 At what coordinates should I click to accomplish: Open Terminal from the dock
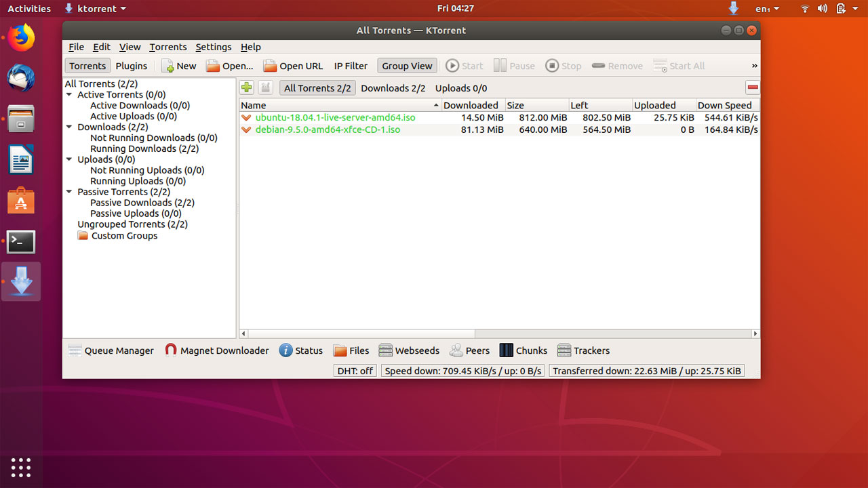point(21,241)
